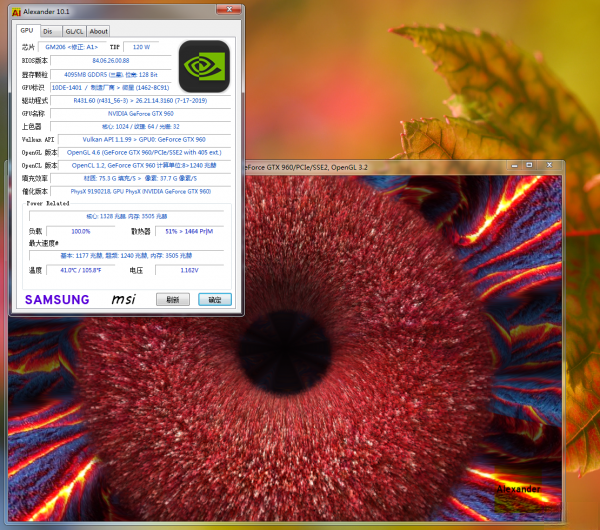The width and height of the screenshot is (600, 530).
Task: Click the 1.162V voltage field
Action: 188,270
